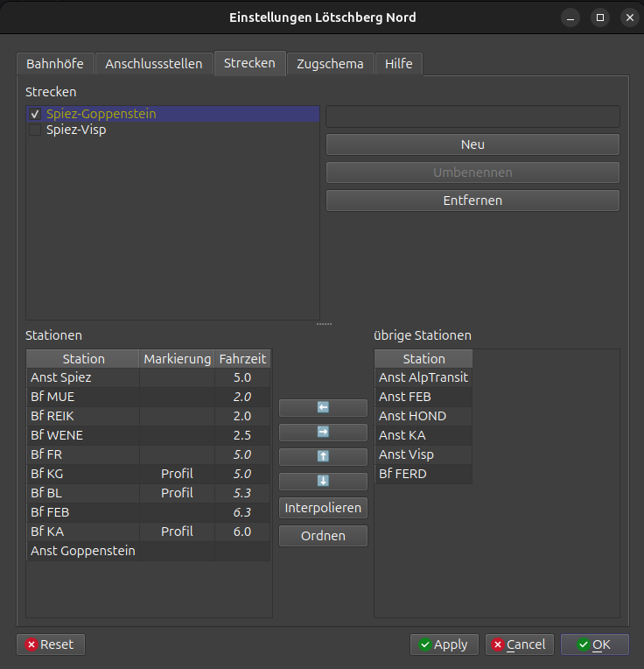Open the Zugschema tab
This screenshot has width=644, height=669.
[x=330, y=64]
